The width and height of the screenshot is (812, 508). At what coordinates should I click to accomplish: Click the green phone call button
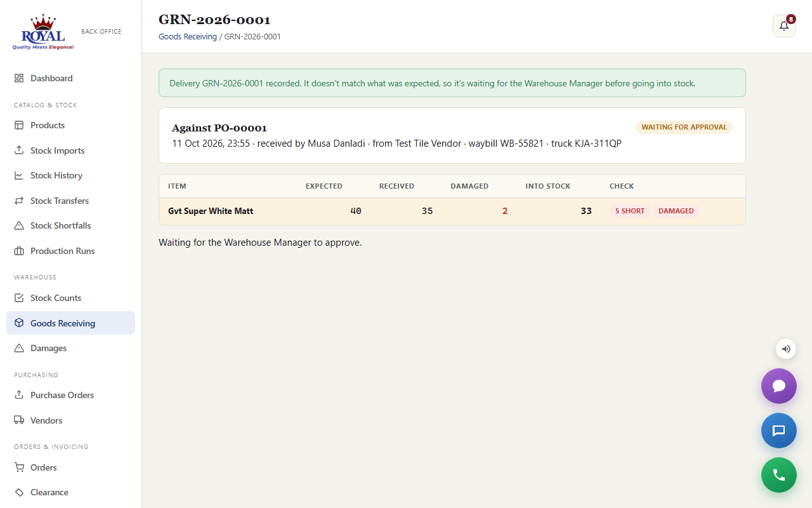pyautogui.click(x=779, y=475)
